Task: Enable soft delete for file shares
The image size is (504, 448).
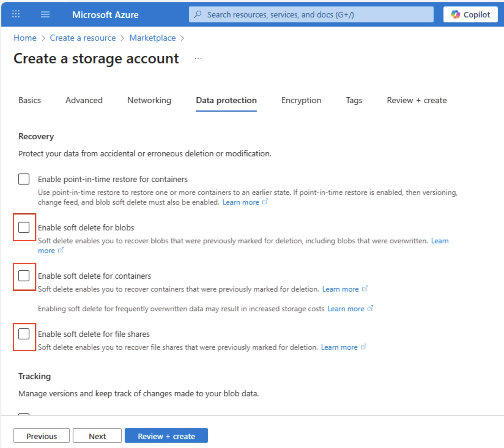Action: pos(24,334)
